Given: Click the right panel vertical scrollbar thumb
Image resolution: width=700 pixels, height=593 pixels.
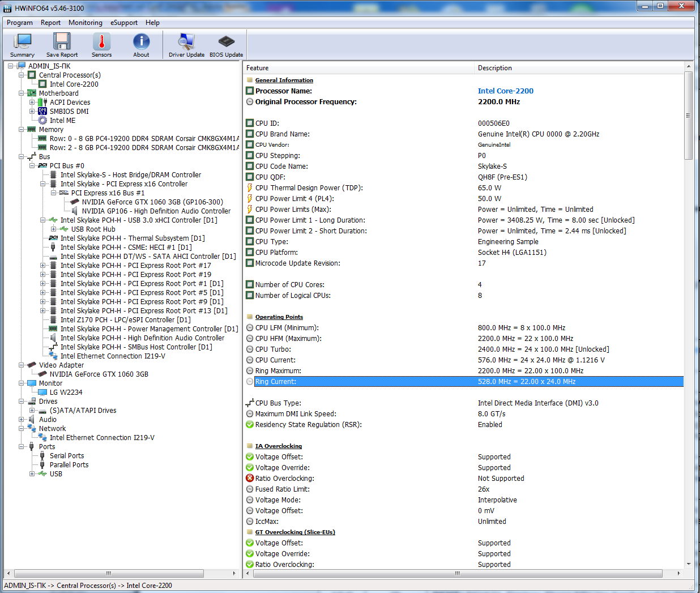Looking at the screenshot, I should point(689,116).
